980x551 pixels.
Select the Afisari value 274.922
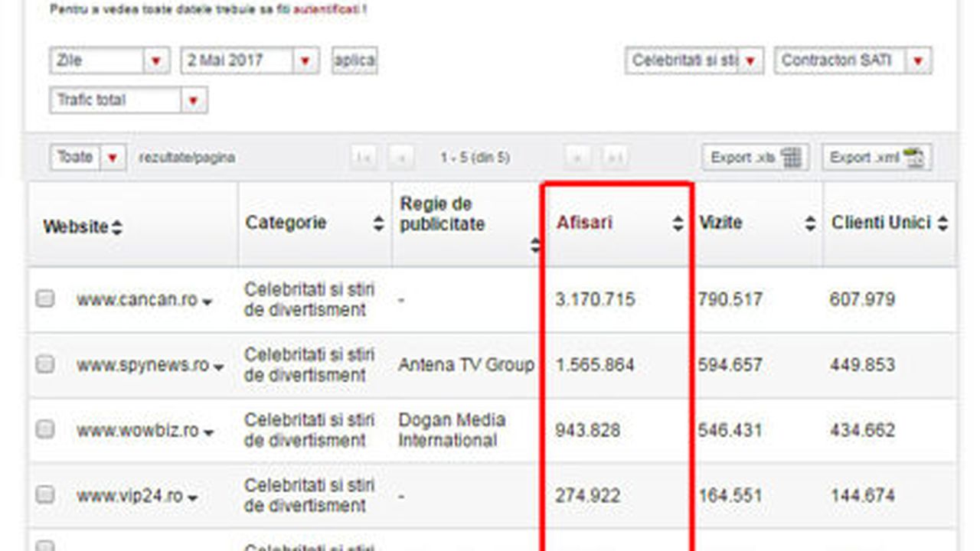point(588,496)
